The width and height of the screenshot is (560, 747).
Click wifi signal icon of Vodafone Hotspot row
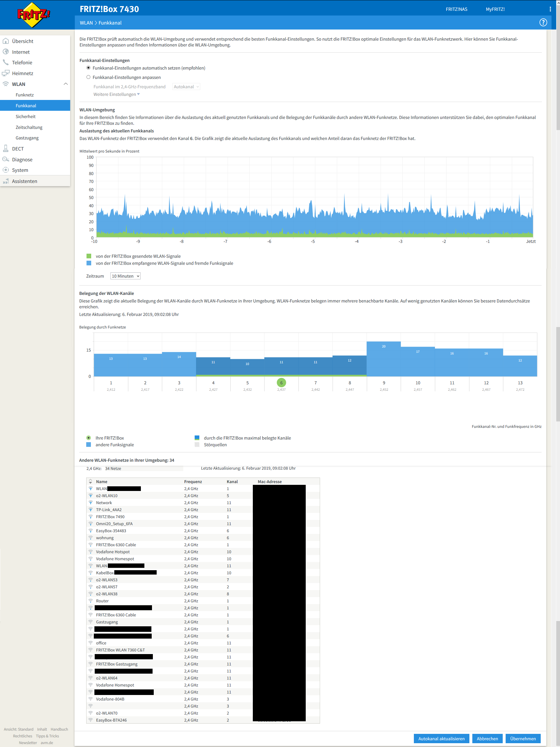pos(91,552)
